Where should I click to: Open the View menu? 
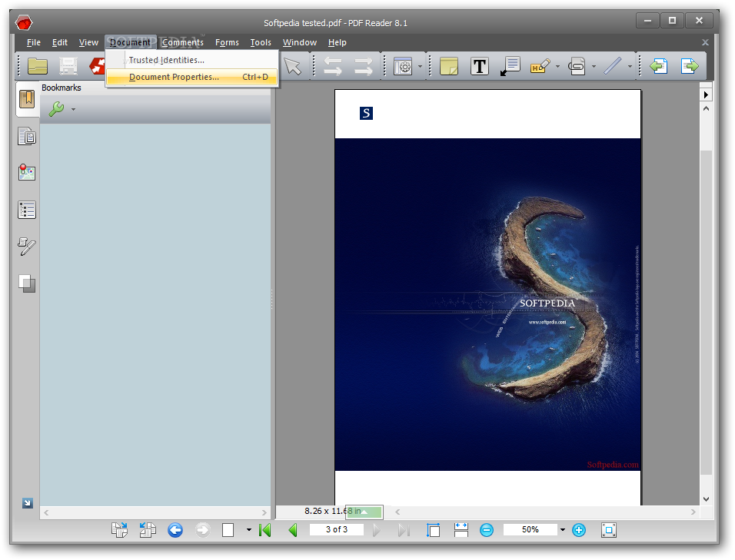88,42
